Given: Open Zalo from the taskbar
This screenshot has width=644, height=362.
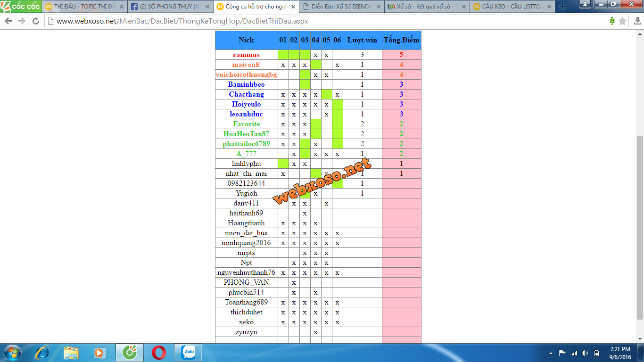Looking at the screenshot, I should click(x=189, y=352).
